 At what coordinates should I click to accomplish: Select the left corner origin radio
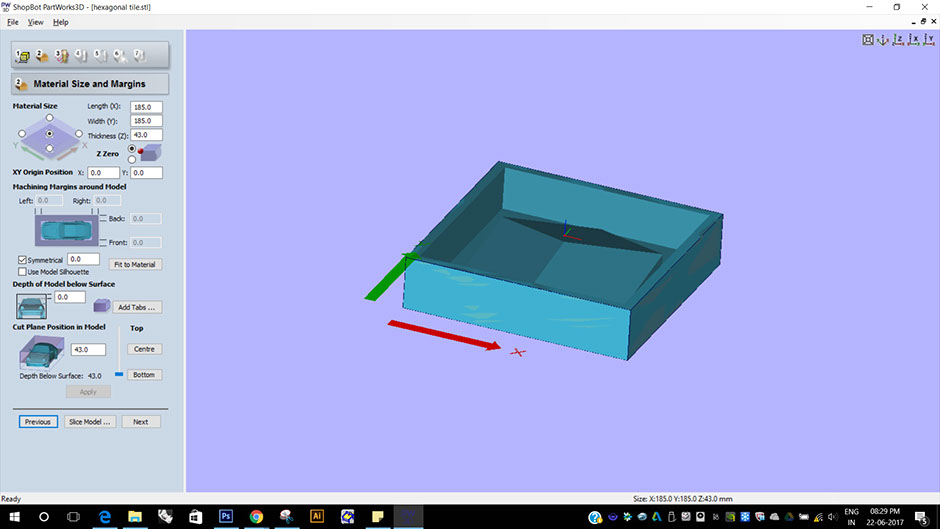click(22, 134)
